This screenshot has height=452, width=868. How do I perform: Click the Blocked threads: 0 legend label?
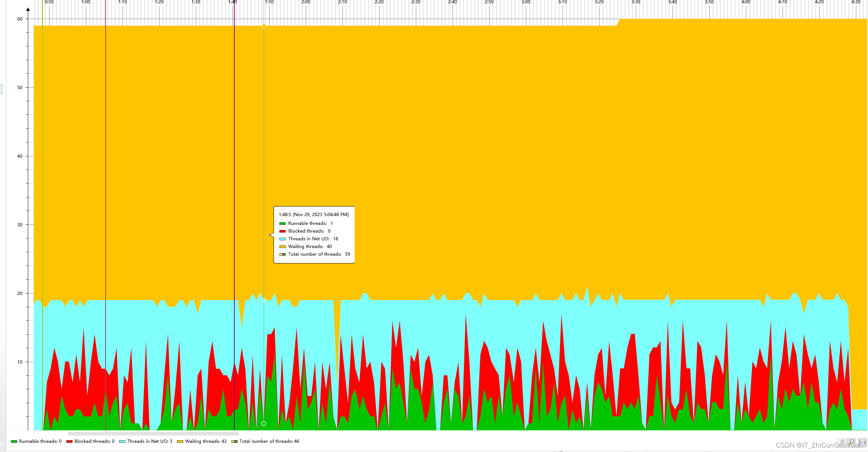(x=94, y=441)
